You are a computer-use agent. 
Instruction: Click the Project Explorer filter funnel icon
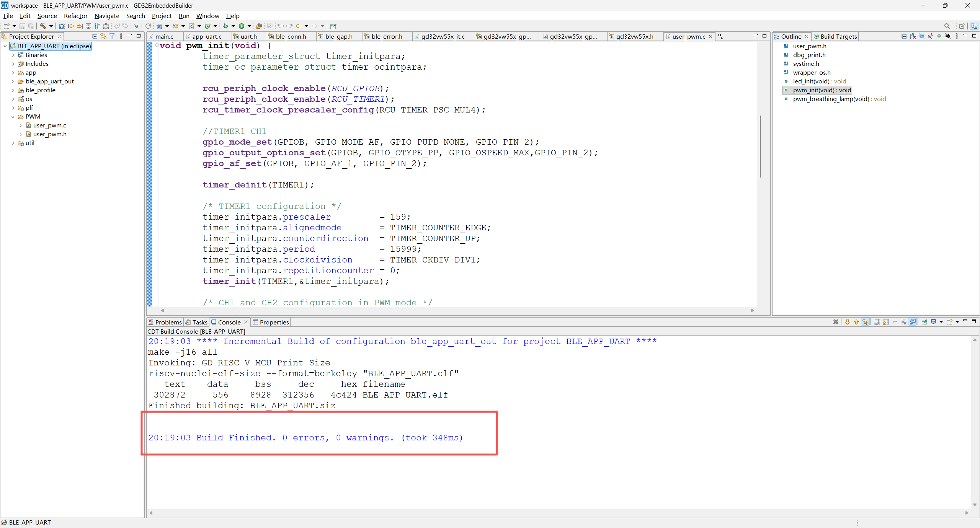(x=112, y=36)
